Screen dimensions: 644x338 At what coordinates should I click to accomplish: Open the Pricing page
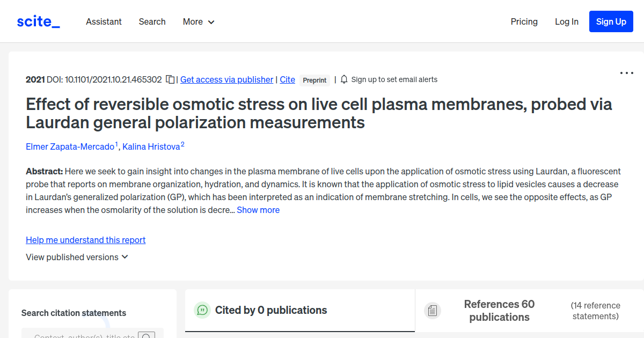click(x=524, y=21)
